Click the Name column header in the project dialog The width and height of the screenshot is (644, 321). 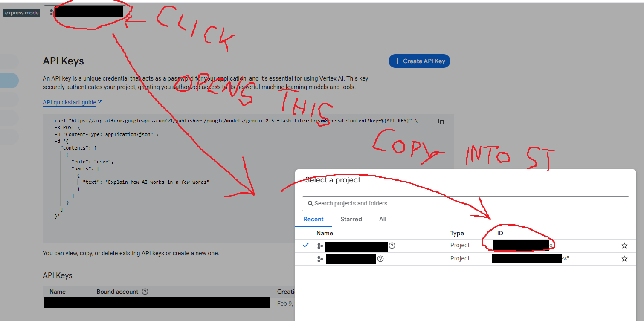coord(325,233)
